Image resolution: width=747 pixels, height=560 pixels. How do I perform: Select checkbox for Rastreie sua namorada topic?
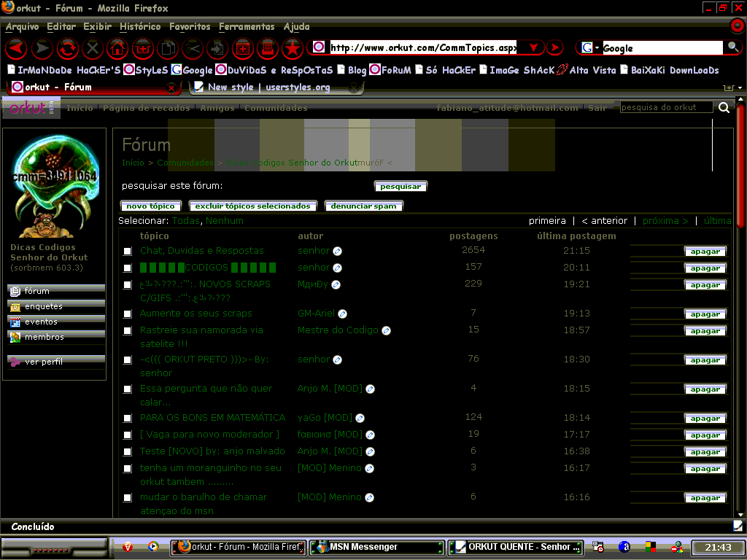coord(127,330)
